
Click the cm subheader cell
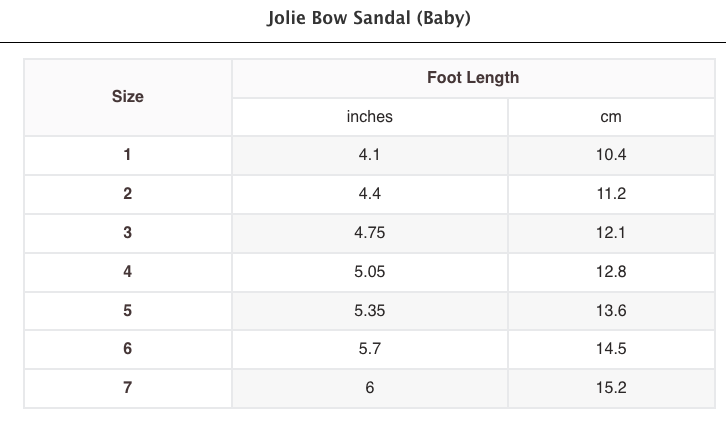point(610,117)
